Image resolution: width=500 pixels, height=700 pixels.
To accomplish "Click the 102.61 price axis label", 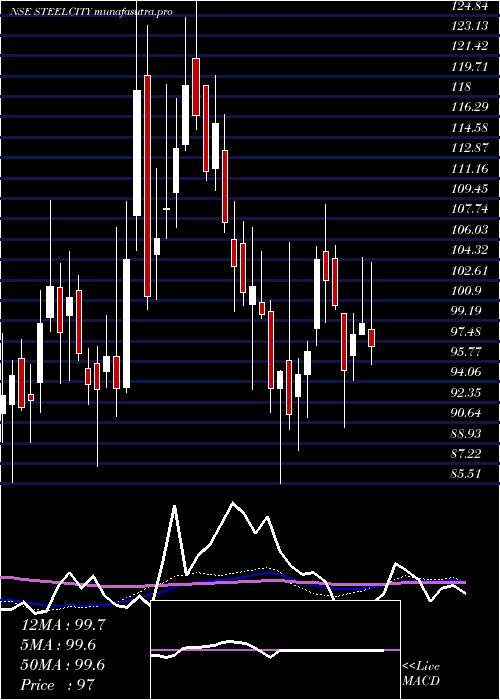I will 470,270.
